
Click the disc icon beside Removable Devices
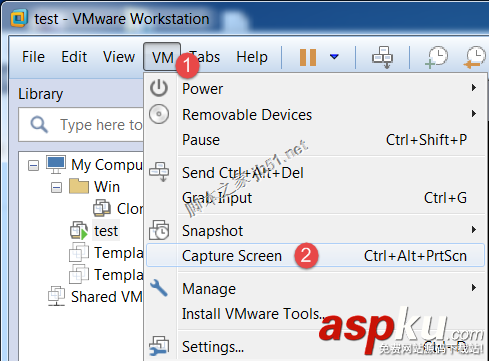click(x=159, y=114)
